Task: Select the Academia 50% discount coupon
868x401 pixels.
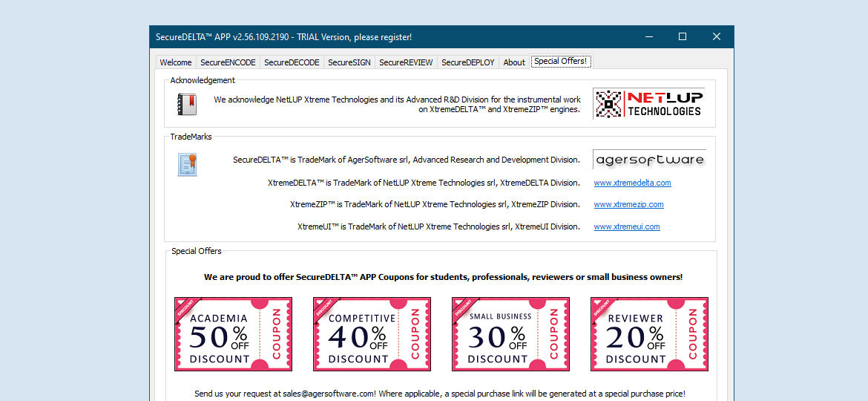Action: (233, 334)
